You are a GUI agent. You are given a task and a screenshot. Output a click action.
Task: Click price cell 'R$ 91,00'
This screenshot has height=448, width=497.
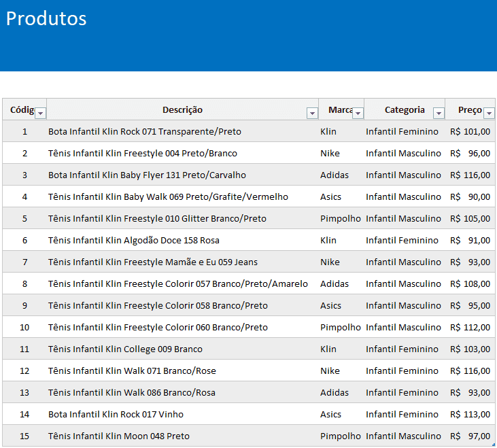[x=470, y=240]
